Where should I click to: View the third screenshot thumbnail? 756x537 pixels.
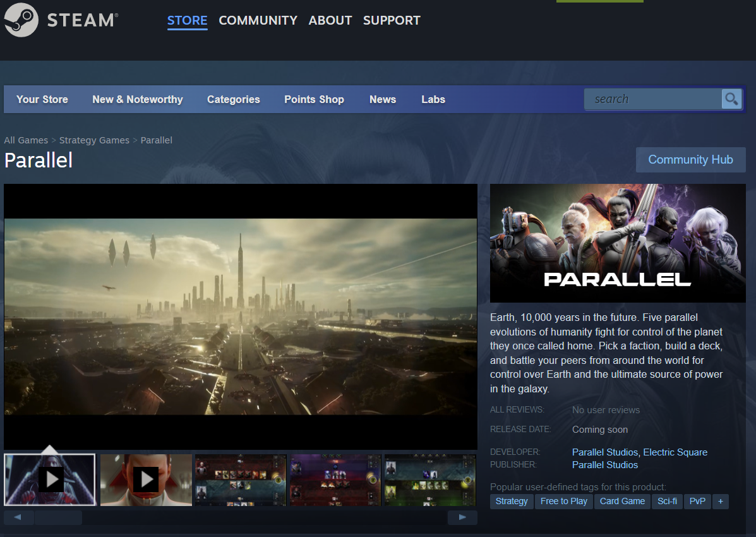point(241,480)
